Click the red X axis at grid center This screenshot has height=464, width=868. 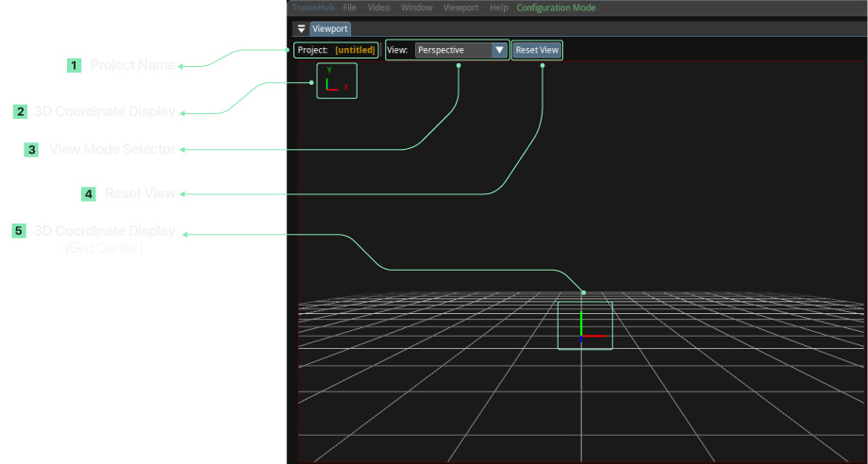coord(596,336)
